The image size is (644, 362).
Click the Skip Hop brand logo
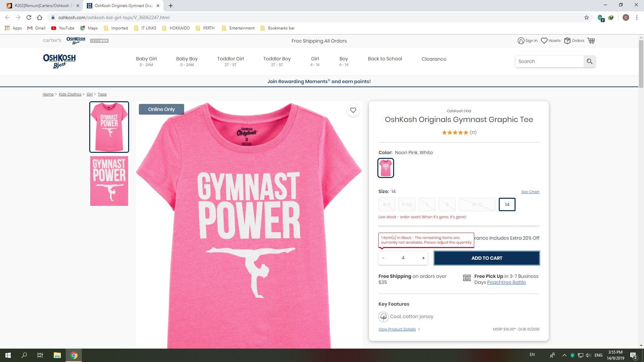[99, 41]
